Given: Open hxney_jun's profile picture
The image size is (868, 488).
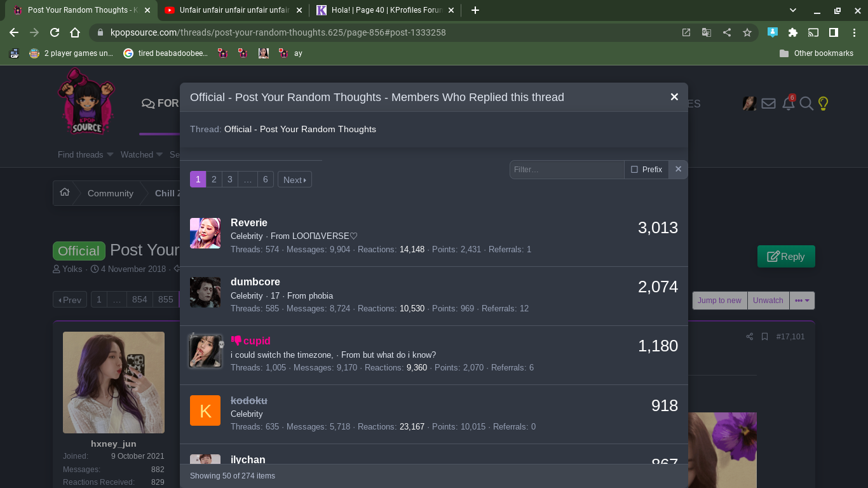Looking at the screenshot, I should [x=114, y=383].
